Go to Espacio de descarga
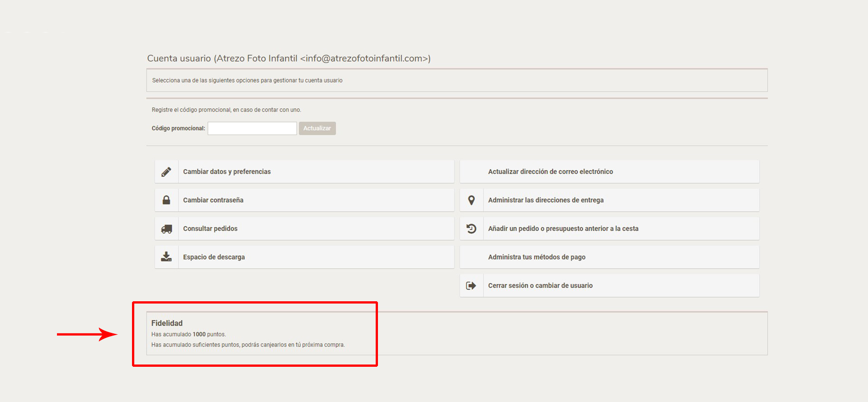Image resolution: width=868 pixels, height=402 pixels. (x=214, y=257)
